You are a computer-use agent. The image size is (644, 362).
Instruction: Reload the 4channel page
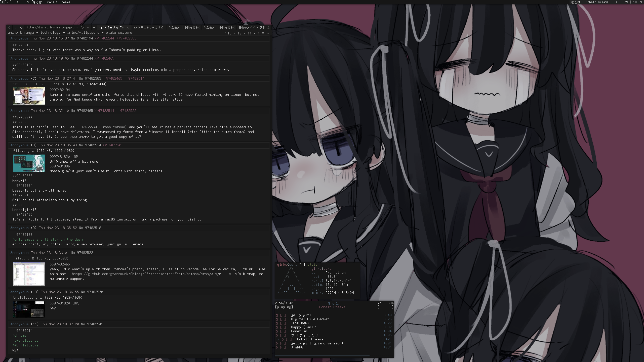21,27
